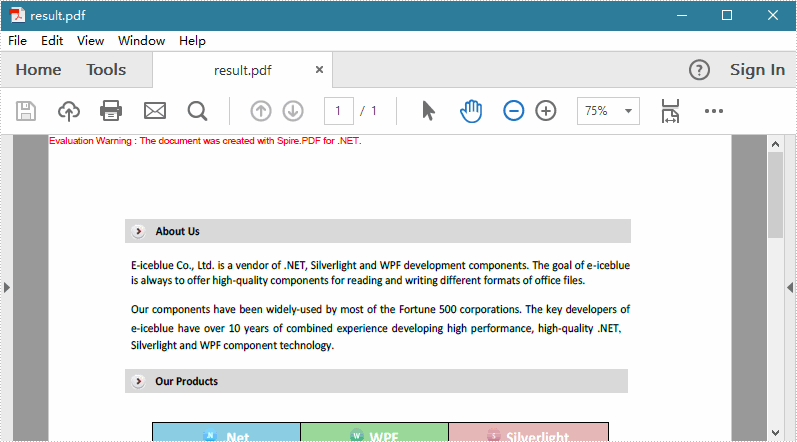Print the document with printer icon
The width and height of the screenshot is (797, 442).
tap(111, 111)
